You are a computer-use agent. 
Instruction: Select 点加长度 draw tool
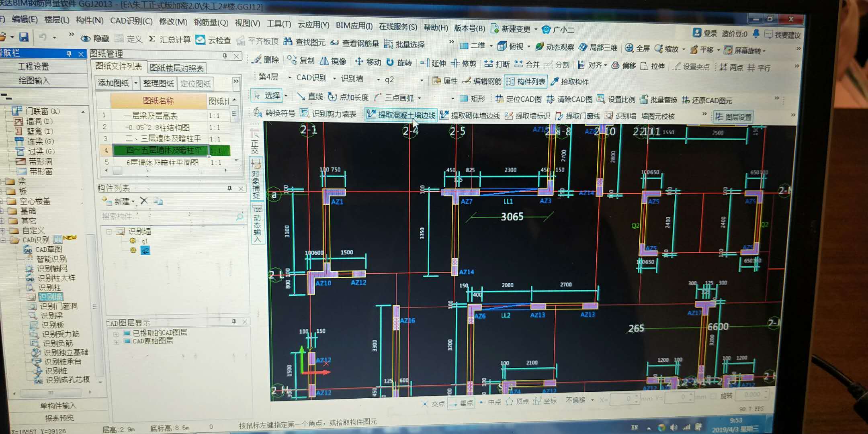point(348,97)
